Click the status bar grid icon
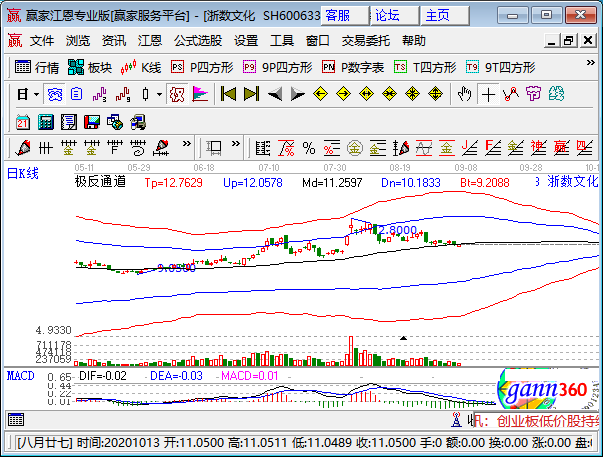 click(x=16, y=420)
